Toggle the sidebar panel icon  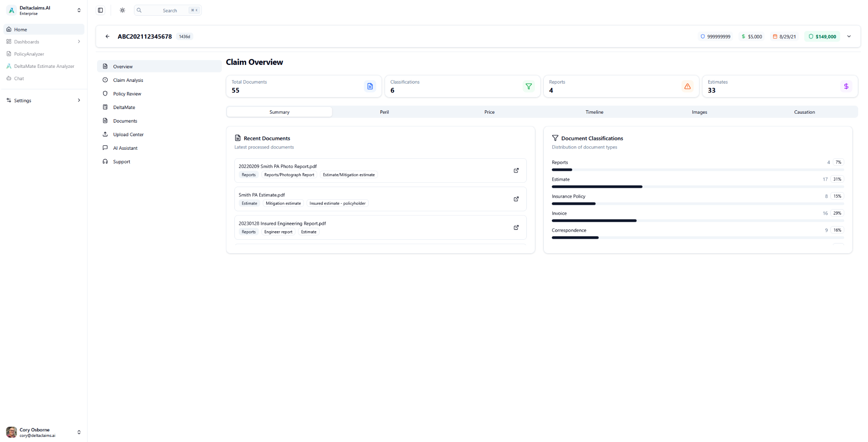coord(100,10)
